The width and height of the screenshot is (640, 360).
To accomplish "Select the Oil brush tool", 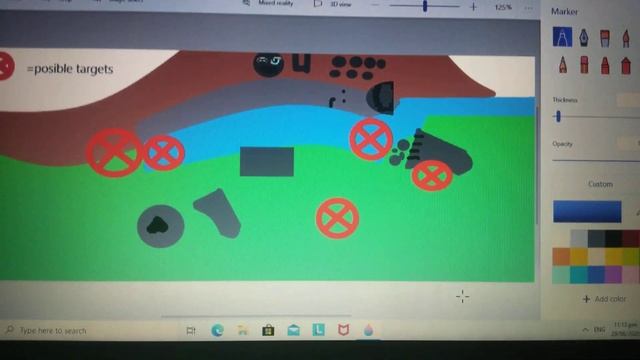I will pyautogui.click(x=605, y=38).
